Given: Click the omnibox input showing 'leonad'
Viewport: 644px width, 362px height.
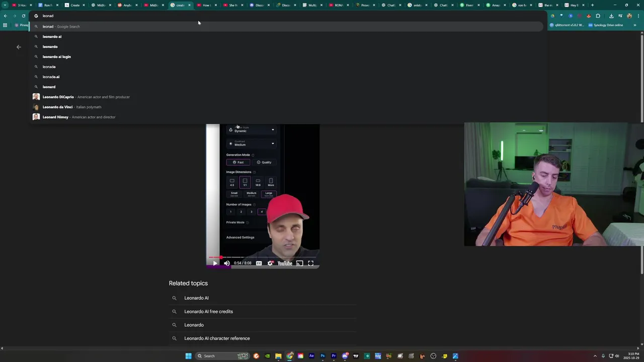Looking at the screenshot, I should pyautogui.click(x=287, y=16).
